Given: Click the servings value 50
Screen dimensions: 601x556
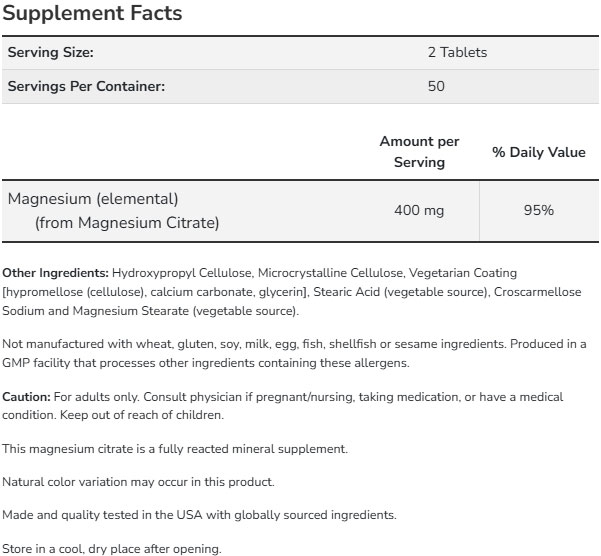Looking at the screenshot, I should [436, 86].
